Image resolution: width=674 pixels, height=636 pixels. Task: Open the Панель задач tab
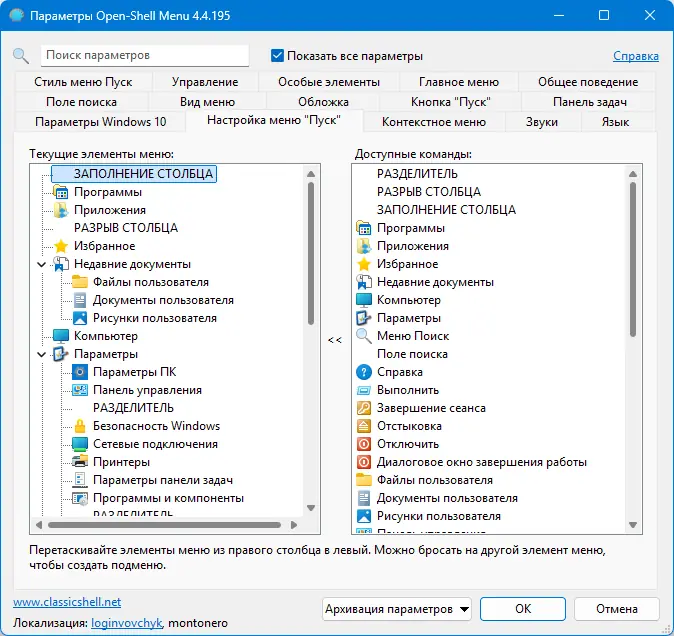coord(590,102)
